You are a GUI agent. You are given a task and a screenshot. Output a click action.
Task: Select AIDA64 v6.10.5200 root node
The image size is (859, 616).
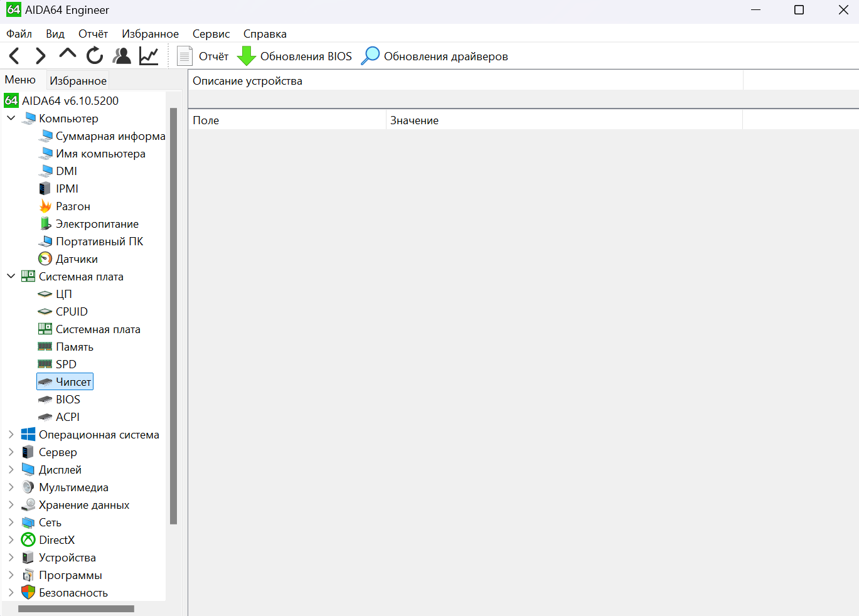61,101
